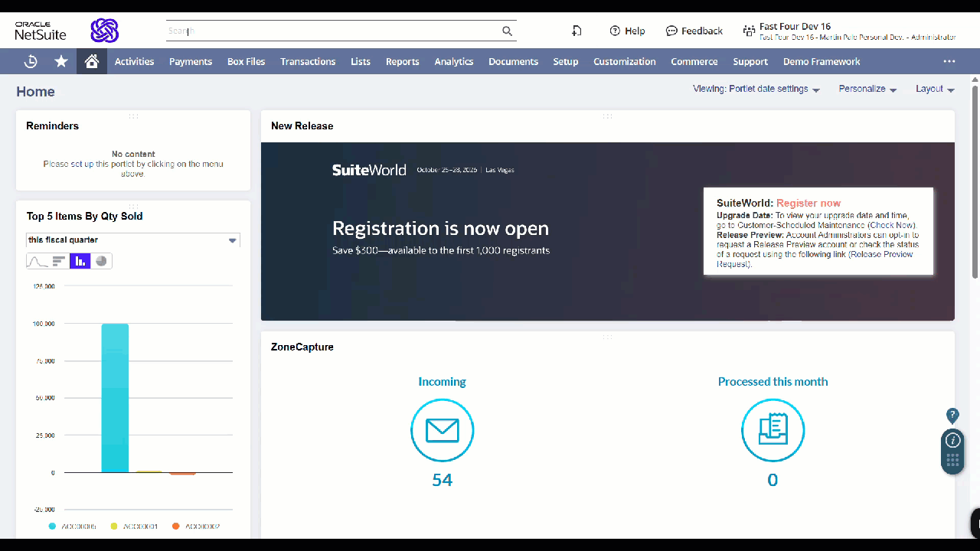Expand the Viewing: Portlet date settings dropdown
980x551 pixels.
point(756,89)
